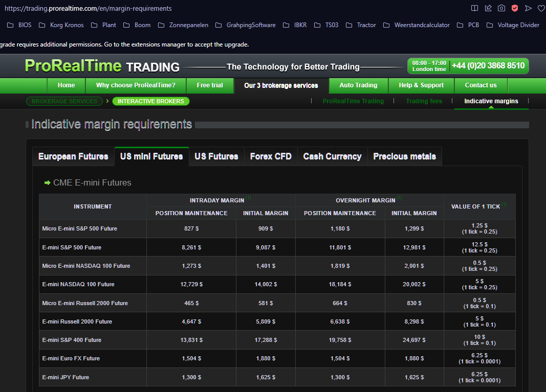Select the Micro E-mini S&P 500 Future row
The height and width of the screenshot is (392, 546).
pos(277,228)
